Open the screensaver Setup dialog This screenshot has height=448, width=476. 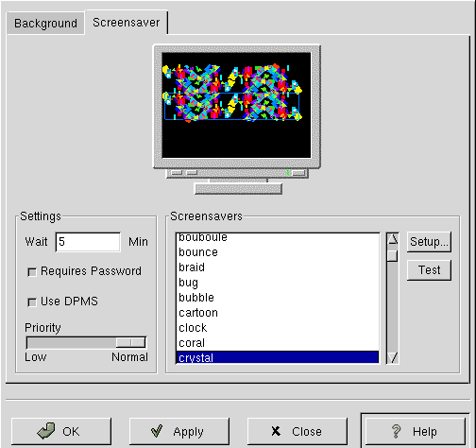pyautogui.click(x=429, y=242)
